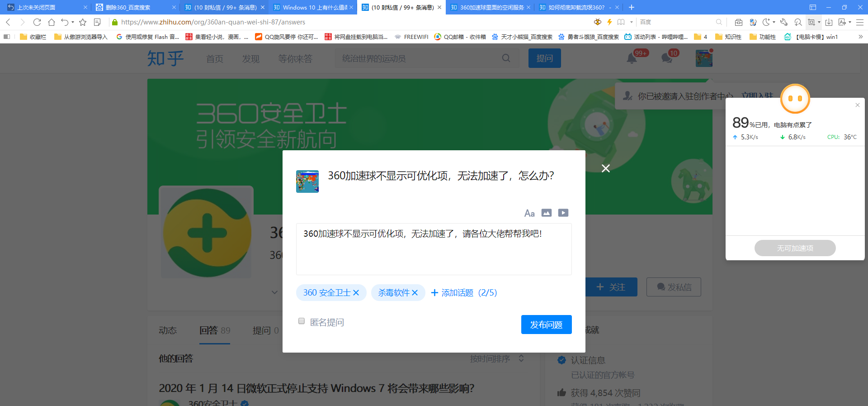The image size is (868, 406).
Task: Insert video in question description
Action: coord(563,213)
